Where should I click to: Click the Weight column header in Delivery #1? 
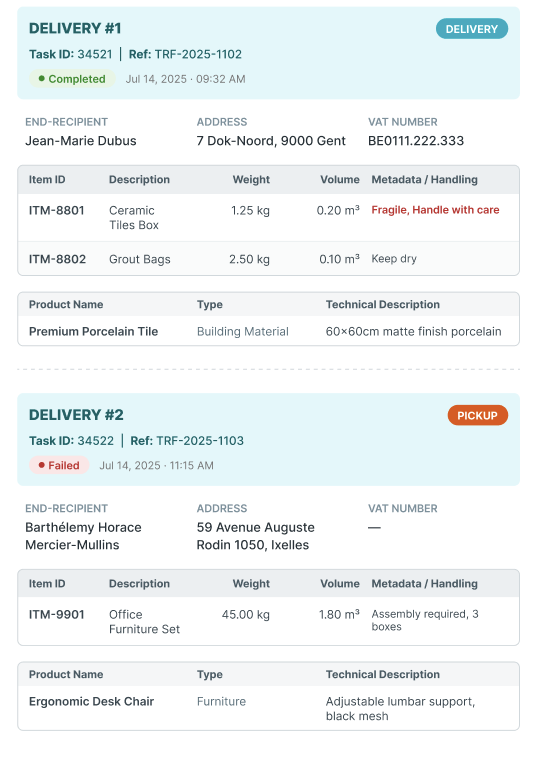point(251,180)
